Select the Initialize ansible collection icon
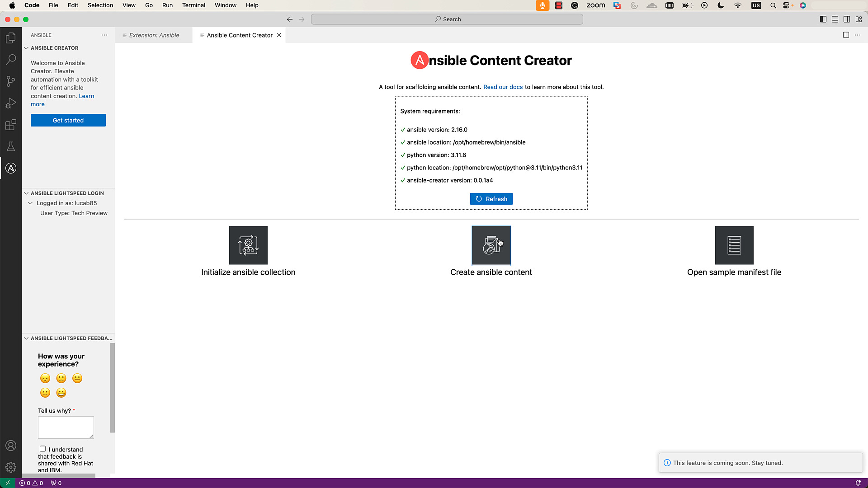Viewport: 868px width, 488px height. click(x=248, y=245)
